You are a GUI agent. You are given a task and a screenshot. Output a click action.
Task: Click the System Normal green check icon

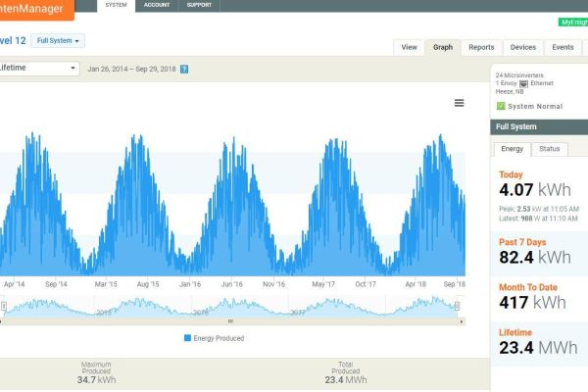click(501, 106)
